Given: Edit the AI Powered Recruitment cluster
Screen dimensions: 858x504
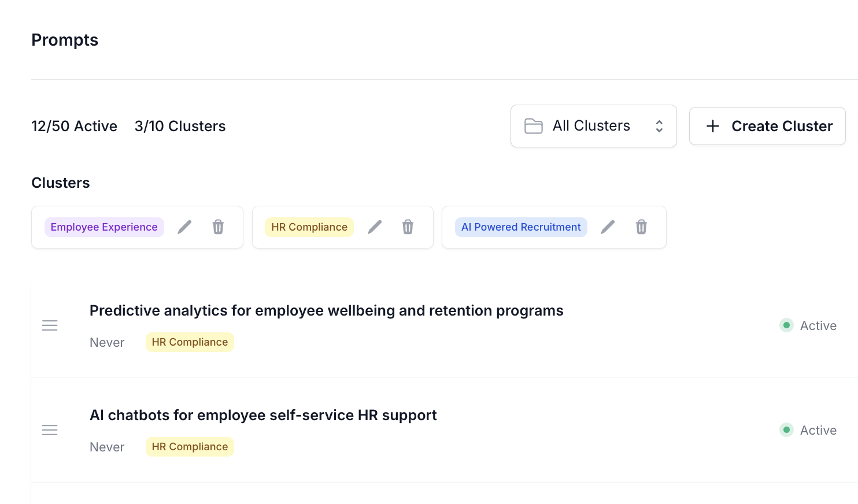Looking at the screenshot, I should tap(608, 227).
